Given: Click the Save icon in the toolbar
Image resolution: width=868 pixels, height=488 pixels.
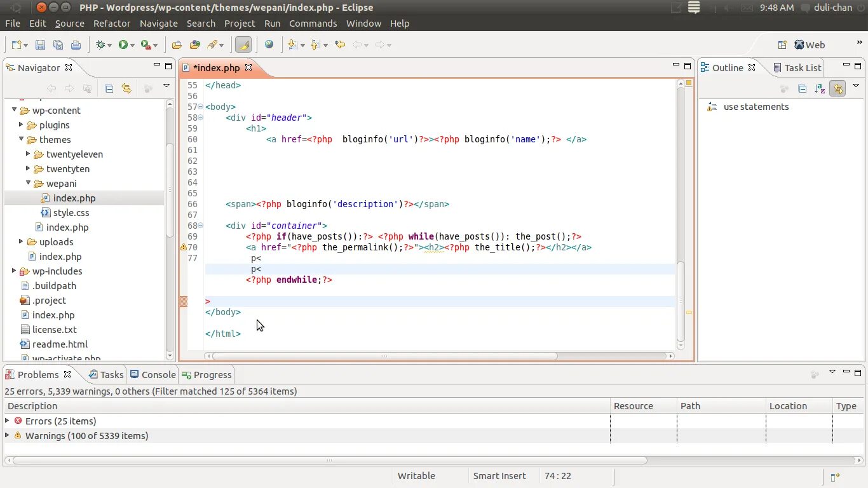Looking at the screenshot, I should click(40, 44).
